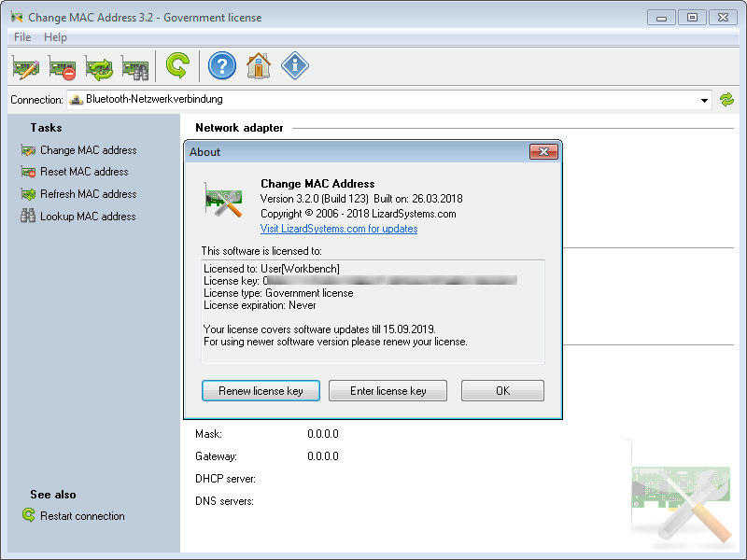This screenshot has width=747, height=560.
Task: Click the blue diamond About info icon
Action: 295,65
